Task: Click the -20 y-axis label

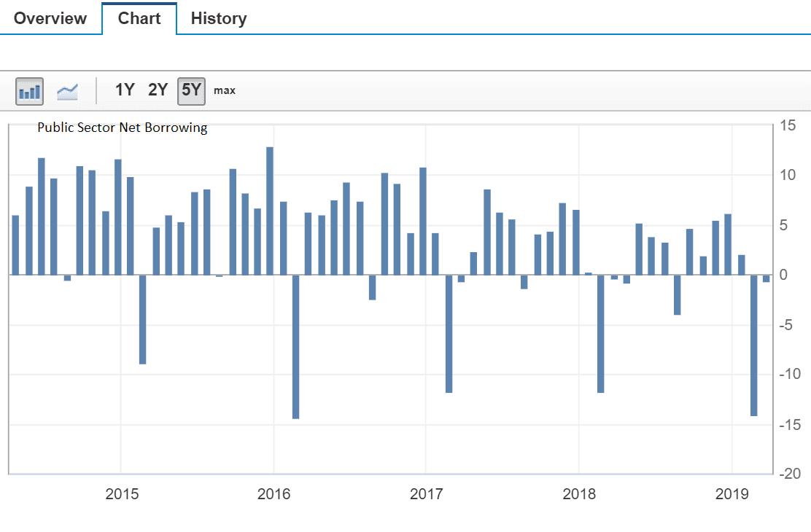Action: 791,474
